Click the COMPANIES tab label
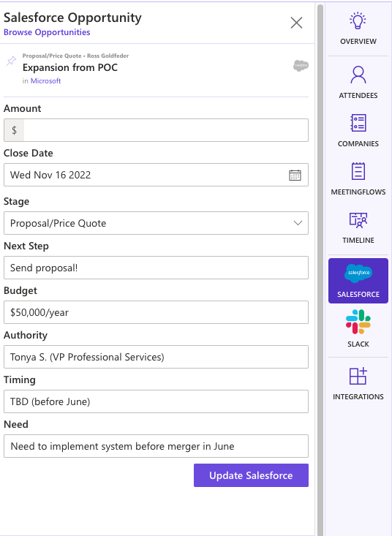The height and width of the screenshot is (536, 392). click(358, 143)
